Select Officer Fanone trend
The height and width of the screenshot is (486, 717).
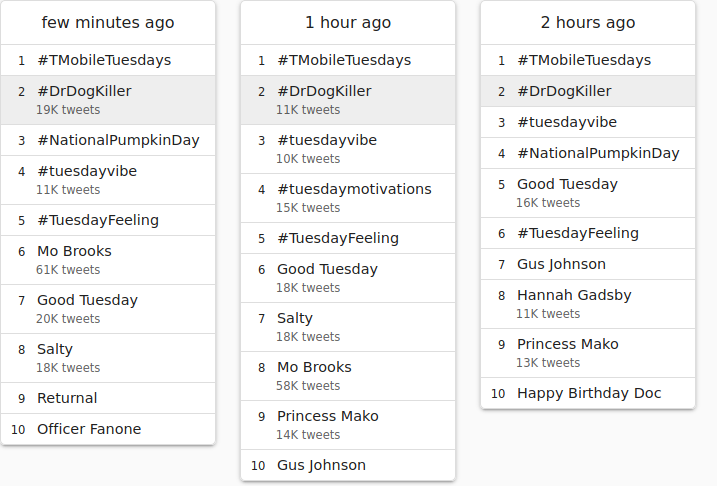[x=108, y=429]
